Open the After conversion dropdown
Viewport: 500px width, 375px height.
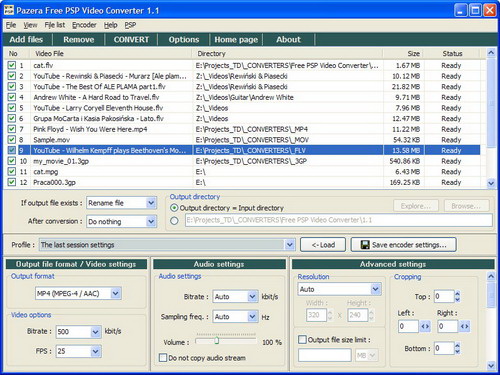(x=151, y=221)
